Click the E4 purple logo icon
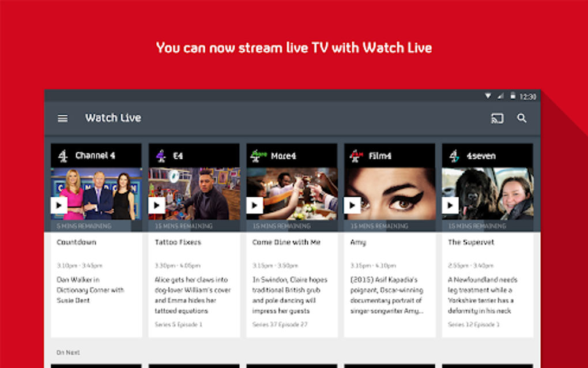Image resolution: width=588 pixels, height=368 pixels. [x=161, y=156]
